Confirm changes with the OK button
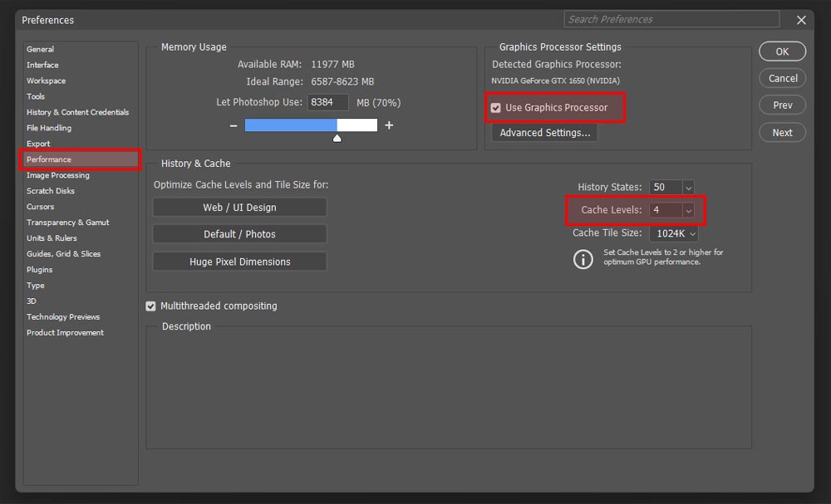The width and height of the screenshot is (831, 504). 782,51
